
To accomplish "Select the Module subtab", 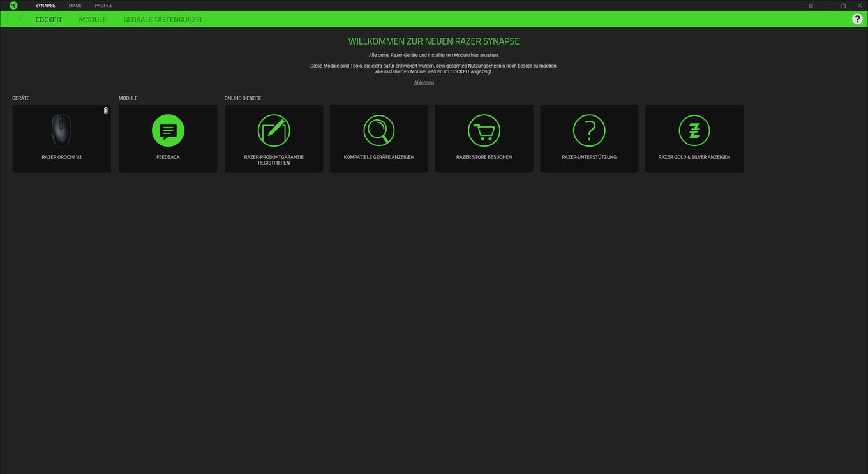I will pos(93,20).
